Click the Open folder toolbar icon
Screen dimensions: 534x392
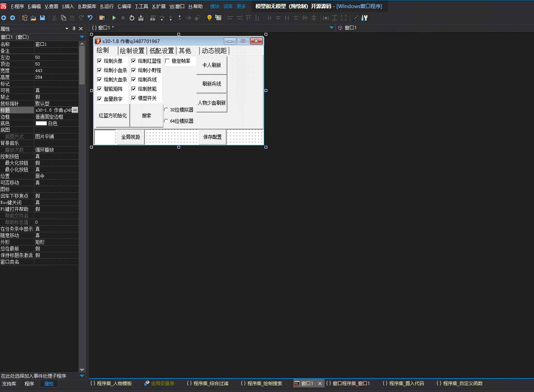(x=33, y=18)
